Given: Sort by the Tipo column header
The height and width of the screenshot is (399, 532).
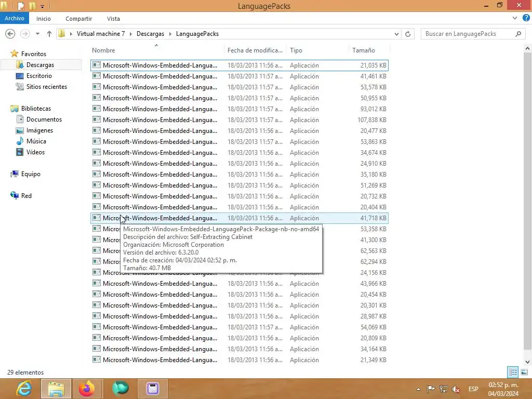Looking at the screenshot, I should [296, 50].
